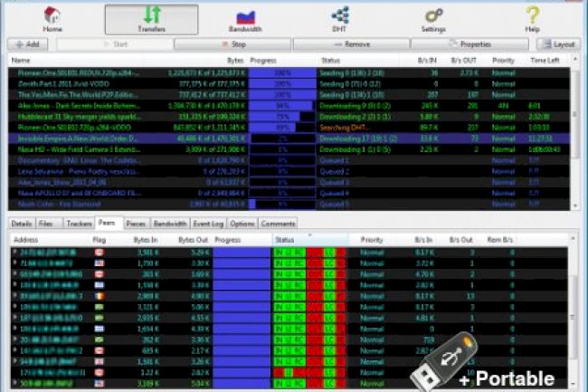Screen dimensions: 588x392
Task: Switch to the Files tab
Action: point(50,224)
